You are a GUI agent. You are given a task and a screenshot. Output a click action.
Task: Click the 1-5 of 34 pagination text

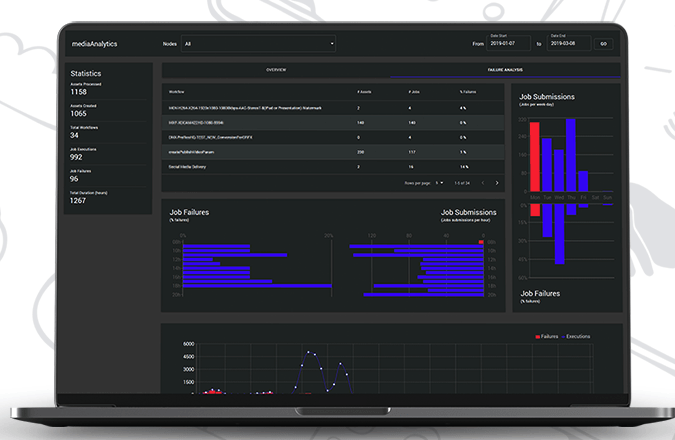(462, 183)
